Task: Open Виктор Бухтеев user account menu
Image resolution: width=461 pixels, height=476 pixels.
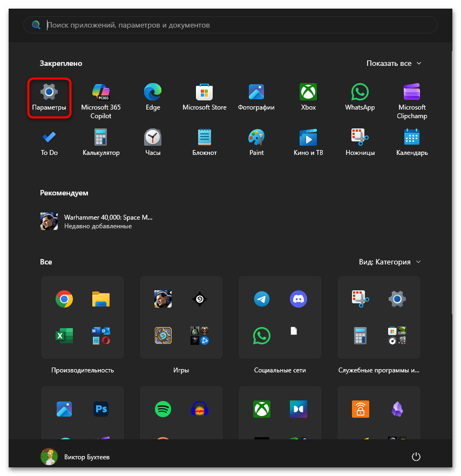Action: click(76, 457)
